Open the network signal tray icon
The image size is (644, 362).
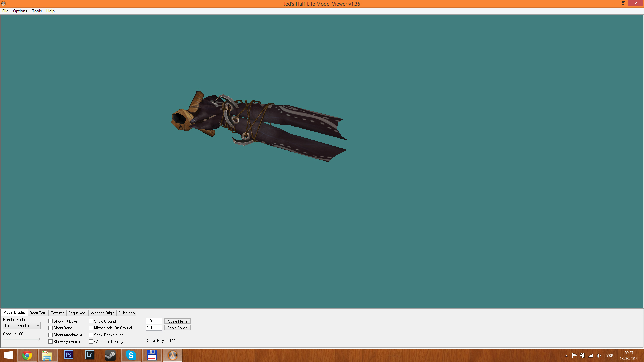point(591,356)
